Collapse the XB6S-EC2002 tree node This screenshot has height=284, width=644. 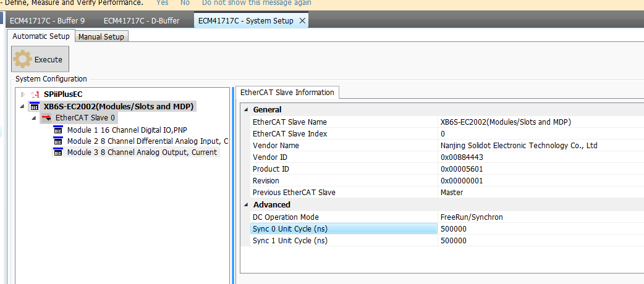coord(23,106)
